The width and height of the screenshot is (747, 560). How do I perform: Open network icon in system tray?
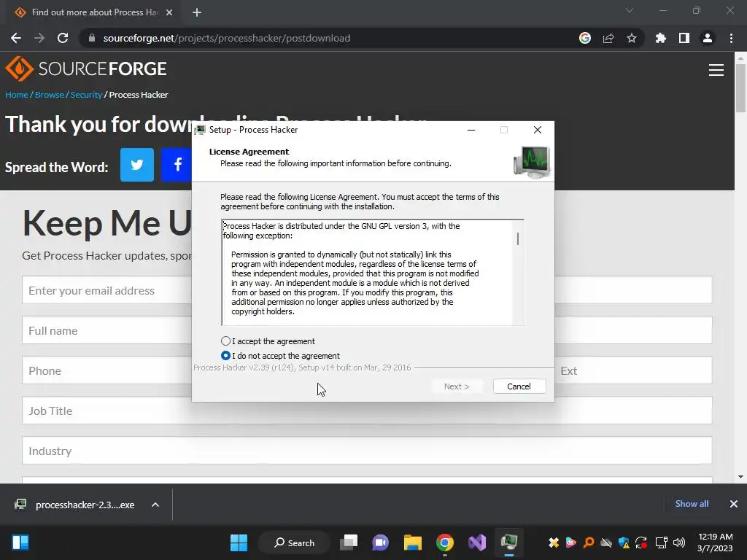661,542
